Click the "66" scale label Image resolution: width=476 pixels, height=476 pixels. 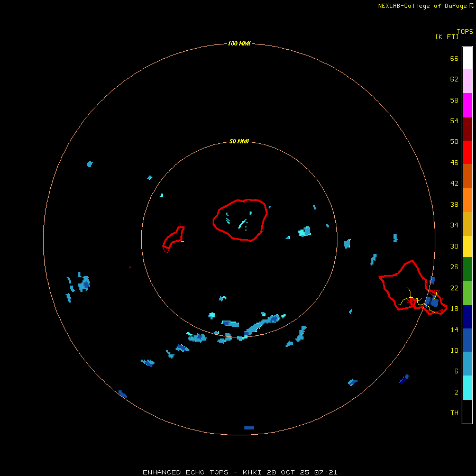click(454, 58)
